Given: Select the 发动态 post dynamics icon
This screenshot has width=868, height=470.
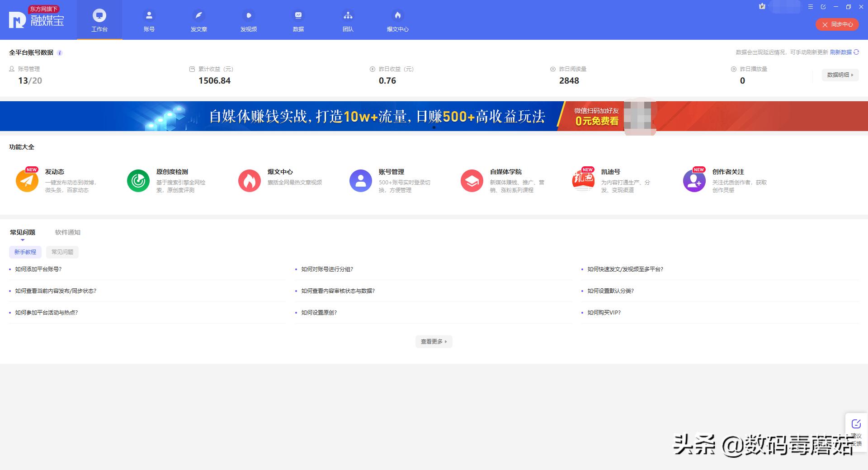Looking at the screenshot, I should [x=27, y=180].
